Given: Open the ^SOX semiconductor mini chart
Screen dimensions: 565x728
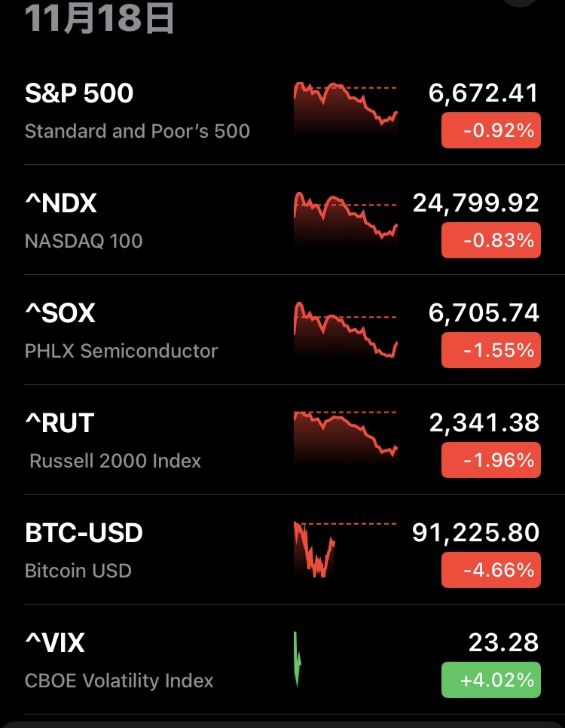Looking at the screenshot, I should point(344,329).
